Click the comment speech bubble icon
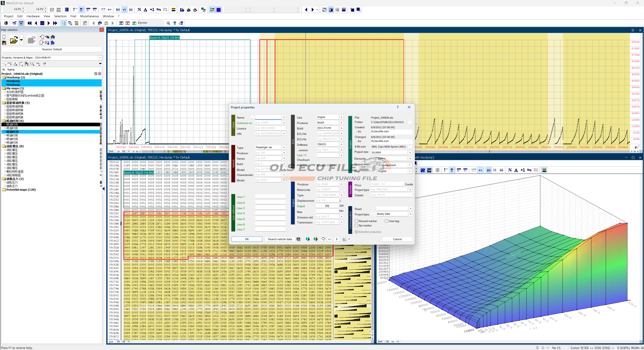This screenshot has width=644, height=350. coord(323,239)
